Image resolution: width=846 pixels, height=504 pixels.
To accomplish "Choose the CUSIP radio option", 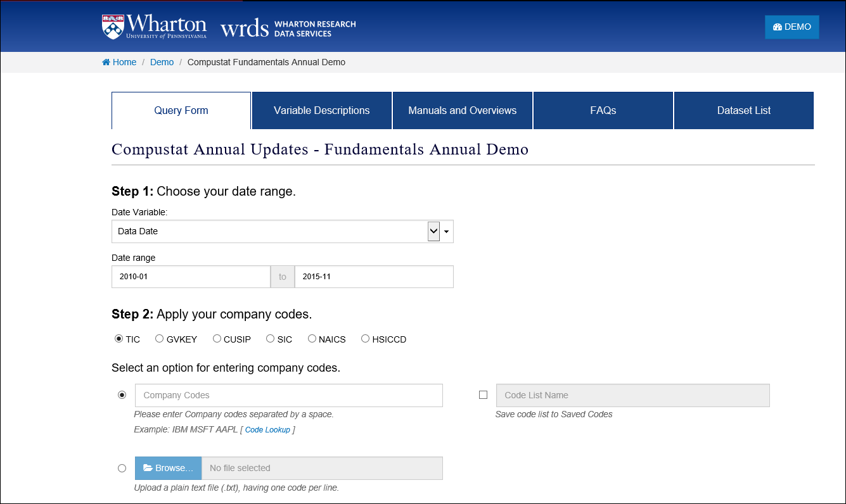I will click(x=217, y=339).
